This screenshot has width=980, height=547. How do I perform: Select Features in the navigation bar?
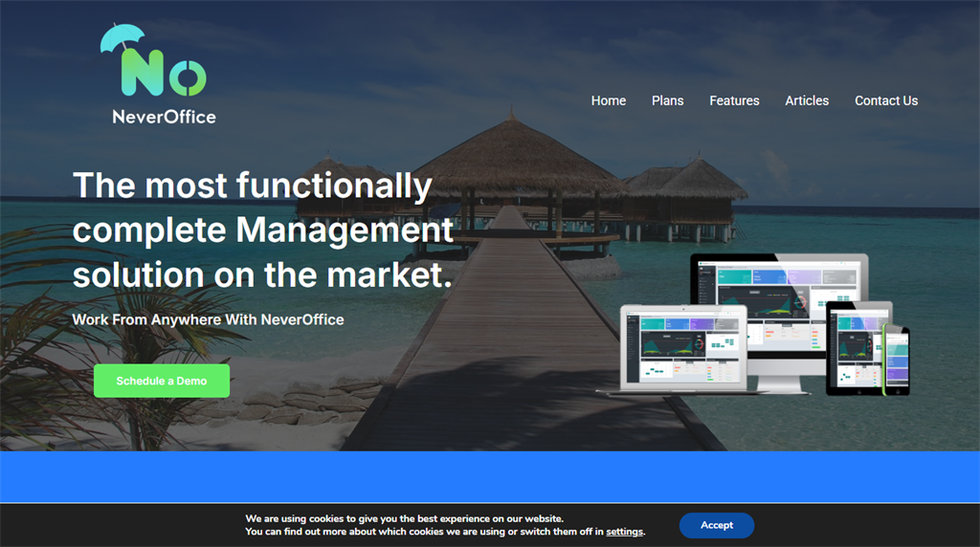tap(734, 100)
